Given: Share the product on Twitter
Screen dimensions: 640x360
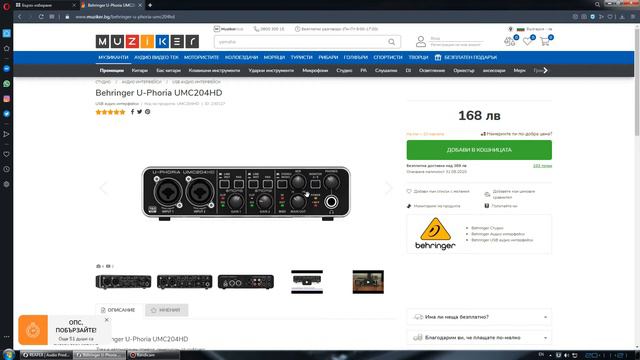Looking at the screenshot, I should [x=140, y=112].
